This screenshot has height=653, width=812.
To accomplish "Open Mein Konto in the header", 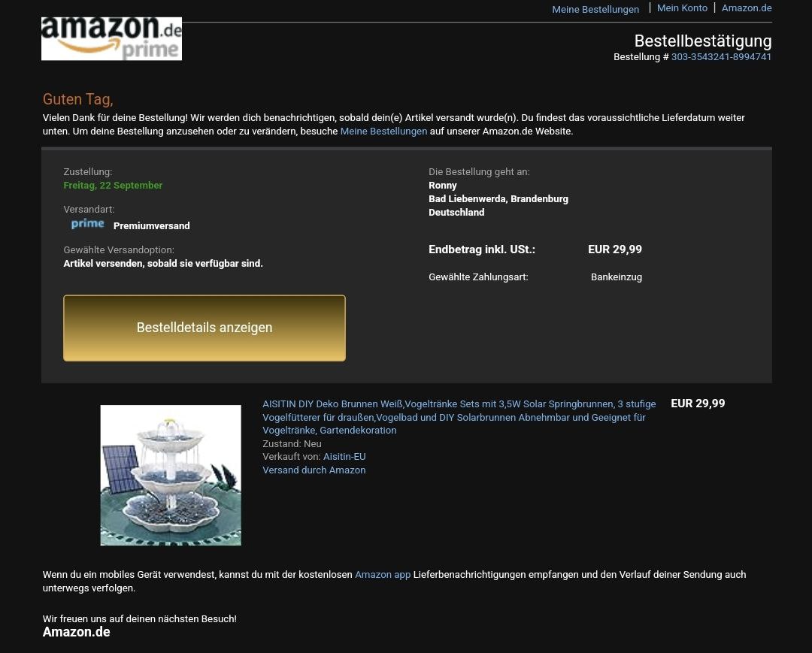I will coord(682,8).
